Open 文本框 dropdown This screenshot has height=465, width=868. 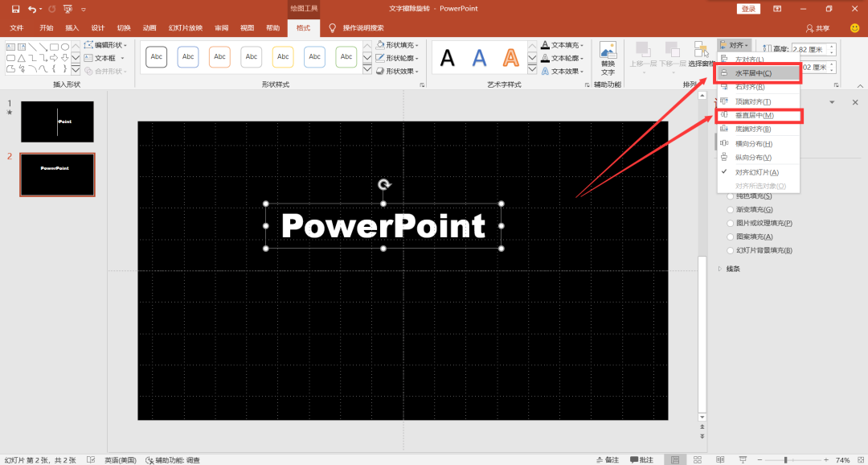104,58
